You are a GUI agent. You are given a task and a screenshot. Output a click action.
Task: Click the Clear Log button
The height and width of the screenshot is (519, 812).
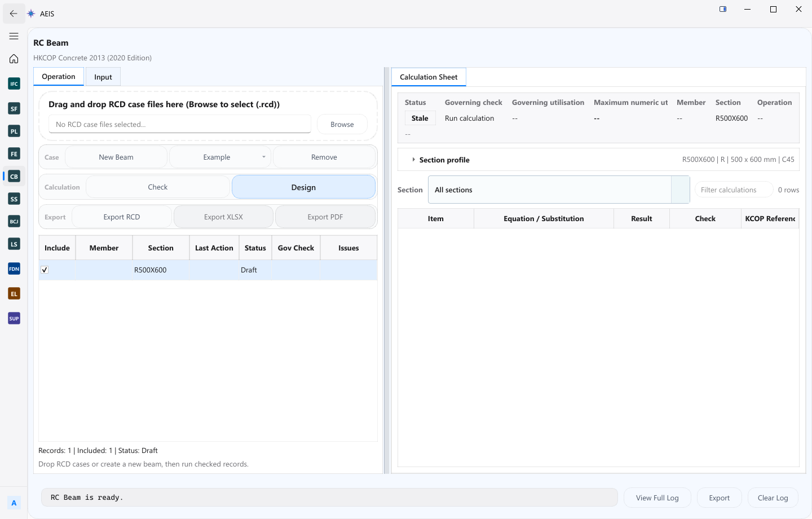click(x=773, y=498)
